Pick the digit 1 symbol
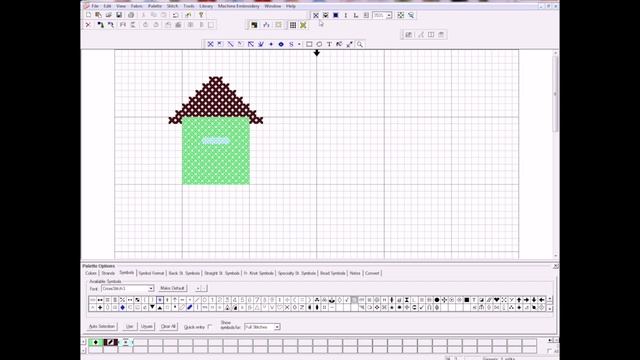The width and height of the screenshot is (640, 360). click(x=212, y=300)
